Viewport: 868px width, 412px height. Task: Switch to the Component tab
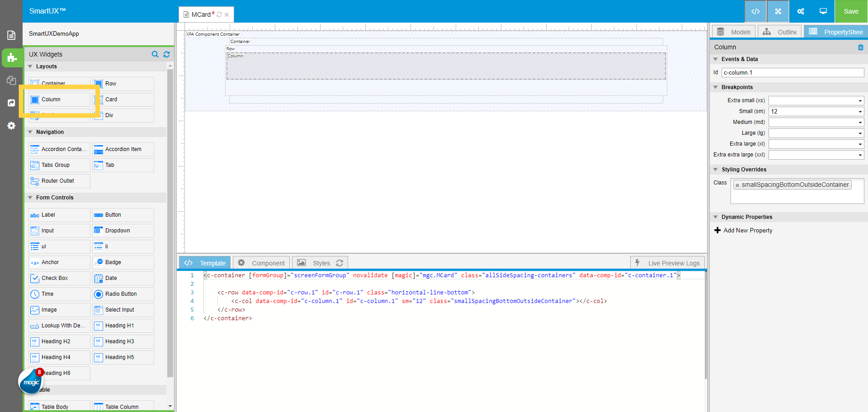[261, 263]
